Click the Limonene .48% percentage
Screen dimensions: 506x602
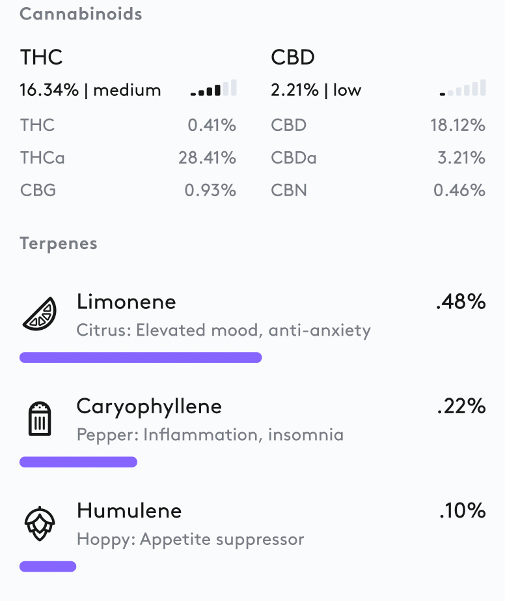[x=461, y=302]
